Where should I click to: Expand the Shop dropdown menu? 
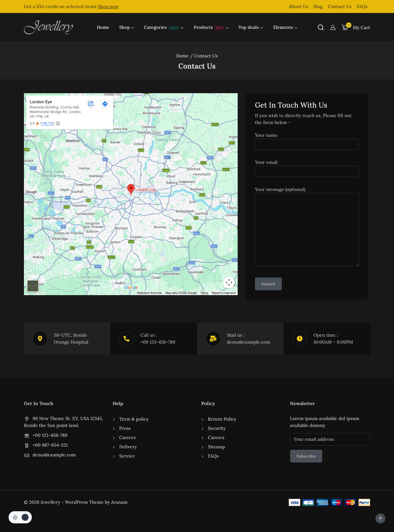pos(126,27)
